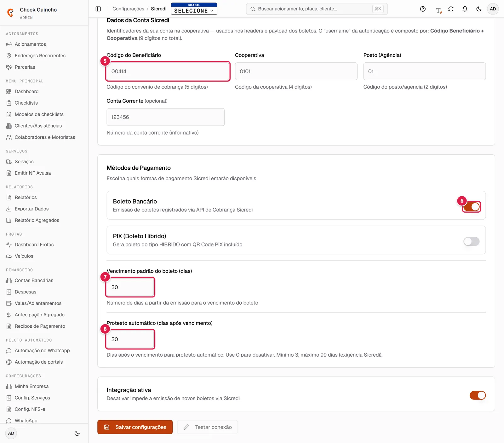Edit the Cooperativa code field

click(x=296, y=71)
